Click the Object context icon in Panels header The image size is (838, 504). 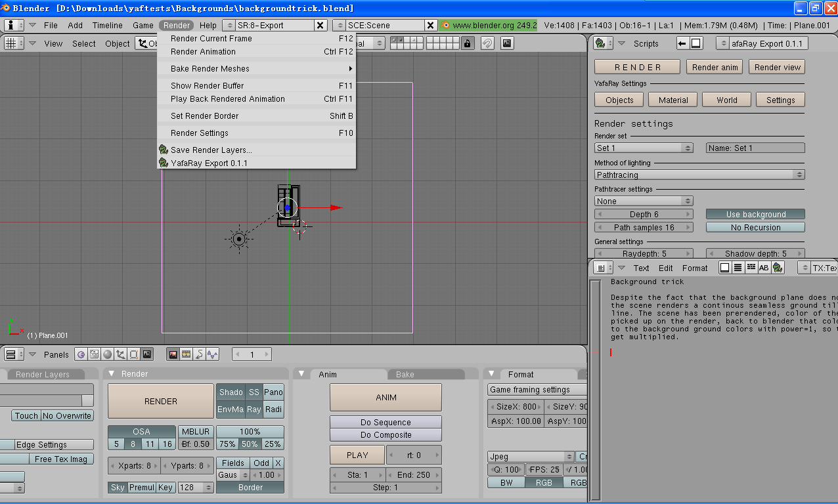click(120, 354)
